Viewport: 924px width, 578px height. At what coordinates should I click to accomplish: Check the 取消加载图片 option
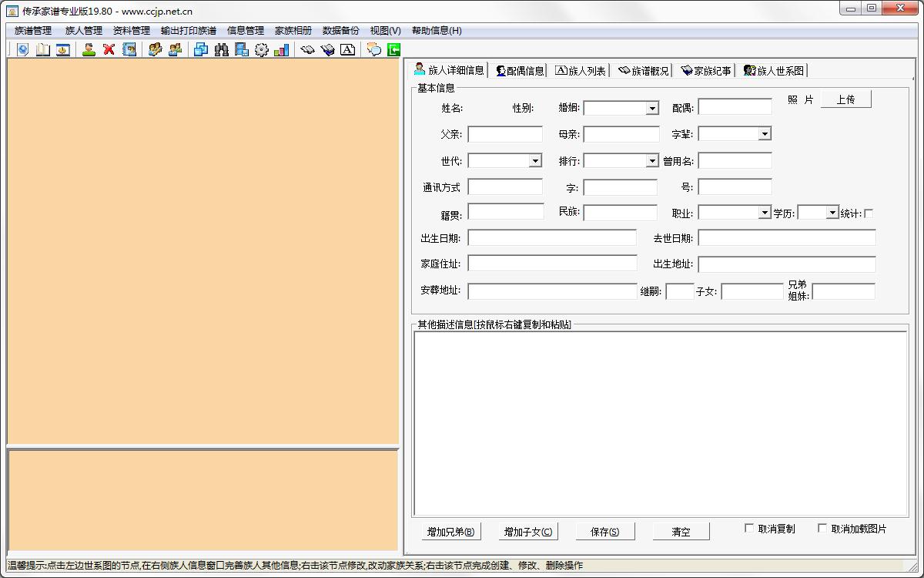point(822,527)
